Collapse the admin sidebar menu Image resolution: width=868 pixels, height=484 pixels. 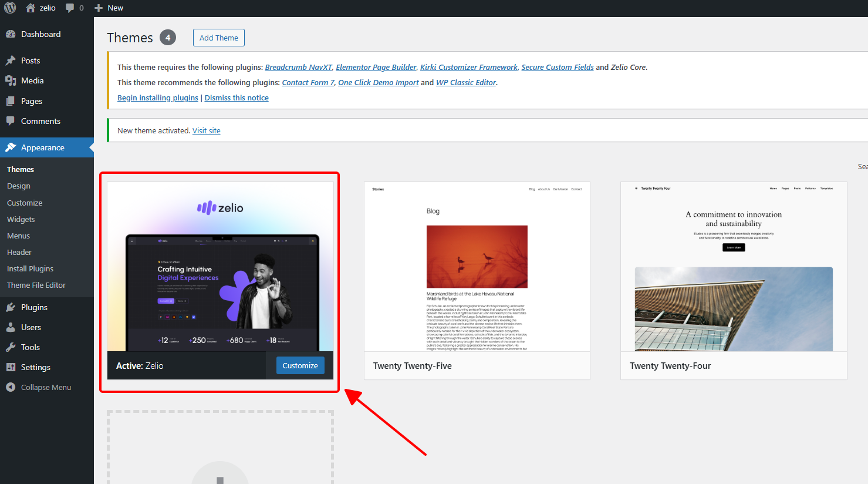tap(47, 387)
